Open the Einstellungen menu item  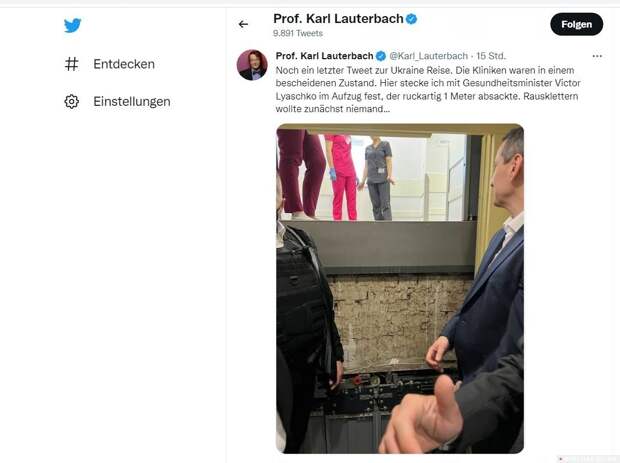pyautogui.click(x=132, y=102)
